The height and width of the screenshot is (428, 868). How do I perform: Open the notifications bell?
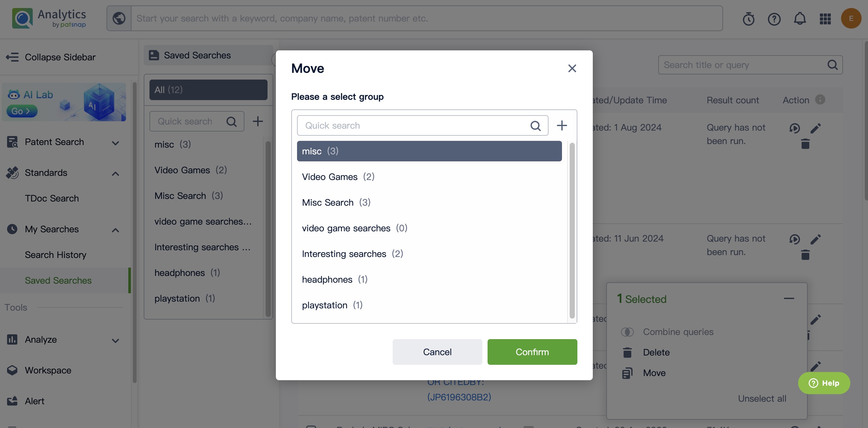click(800, 19)
